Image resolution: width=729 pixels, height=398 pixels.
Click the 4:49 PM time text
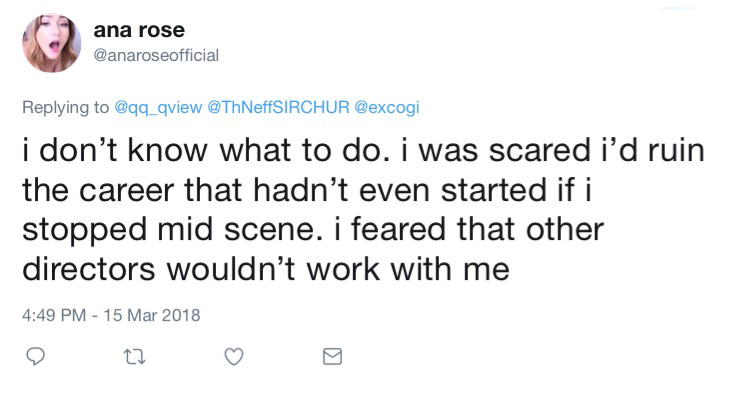point(54,315)
